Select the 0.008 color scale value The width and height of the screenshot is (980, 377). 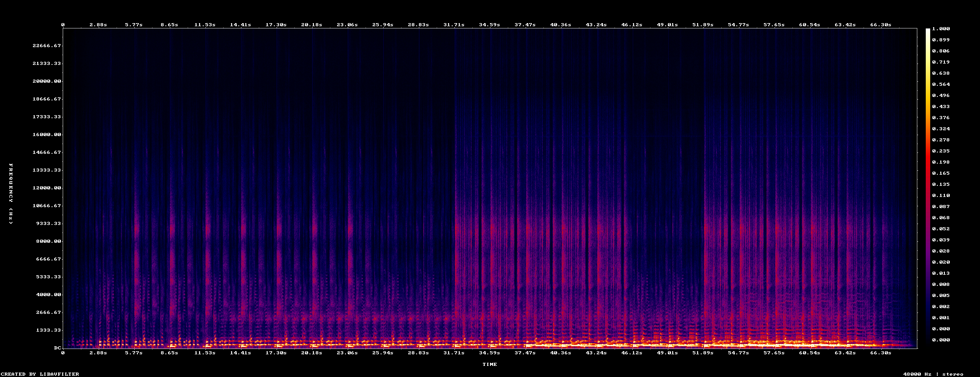(941, 285)
